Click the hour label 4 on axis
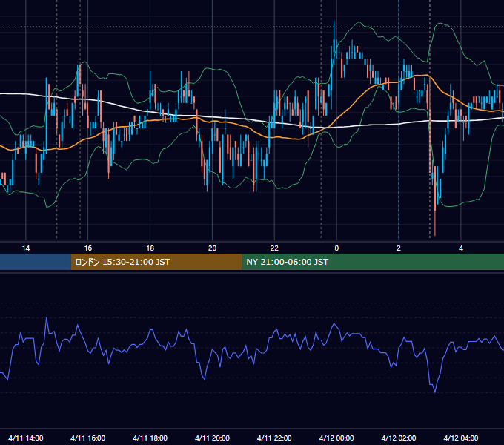The image size is (504, 445). pyautogui.click(x=461, y=248)
